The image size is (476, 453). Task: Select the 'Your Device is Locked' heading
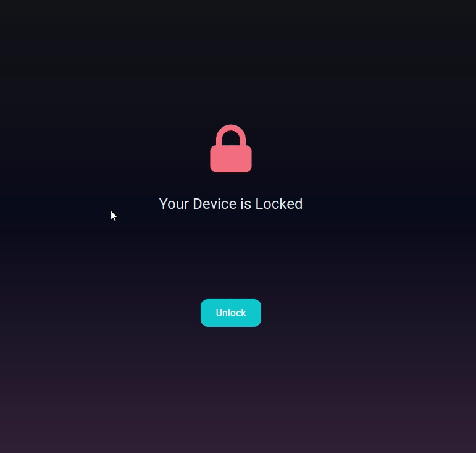[x=231, y=203]
